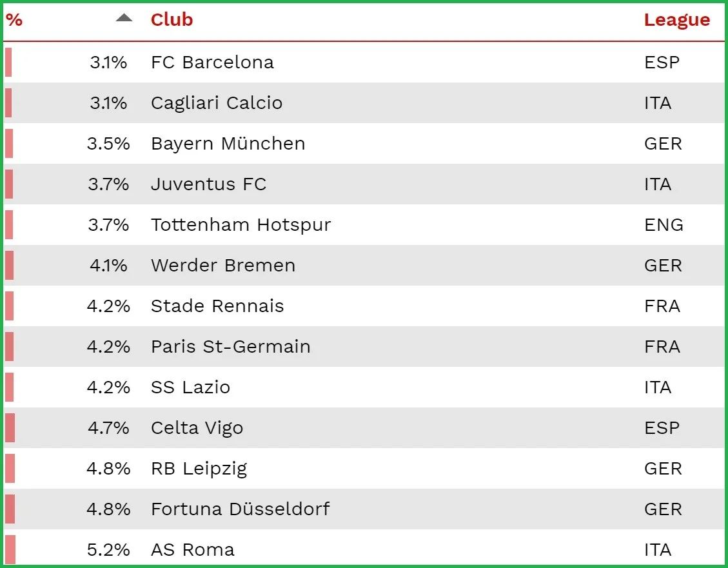Click the % column header
The height and width of the screenshot is (568, 728).
click(x=14, y=20)
